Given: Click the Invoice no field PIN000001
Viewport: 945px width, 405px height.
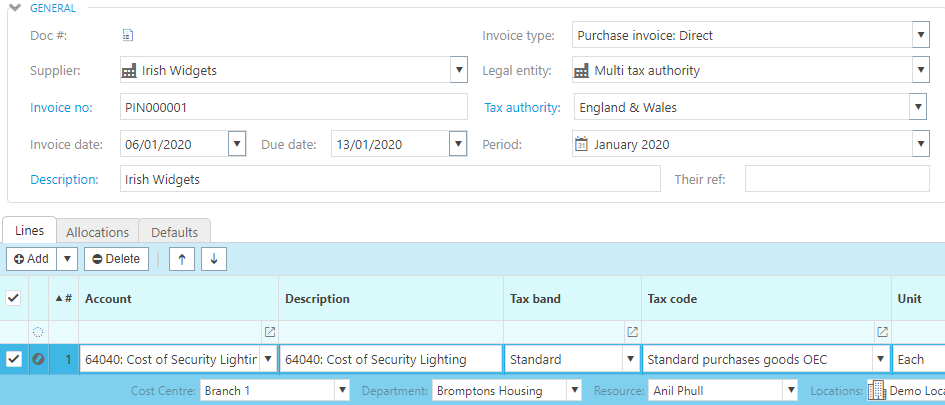Looking at the screenshot, I should click(294, 107).
